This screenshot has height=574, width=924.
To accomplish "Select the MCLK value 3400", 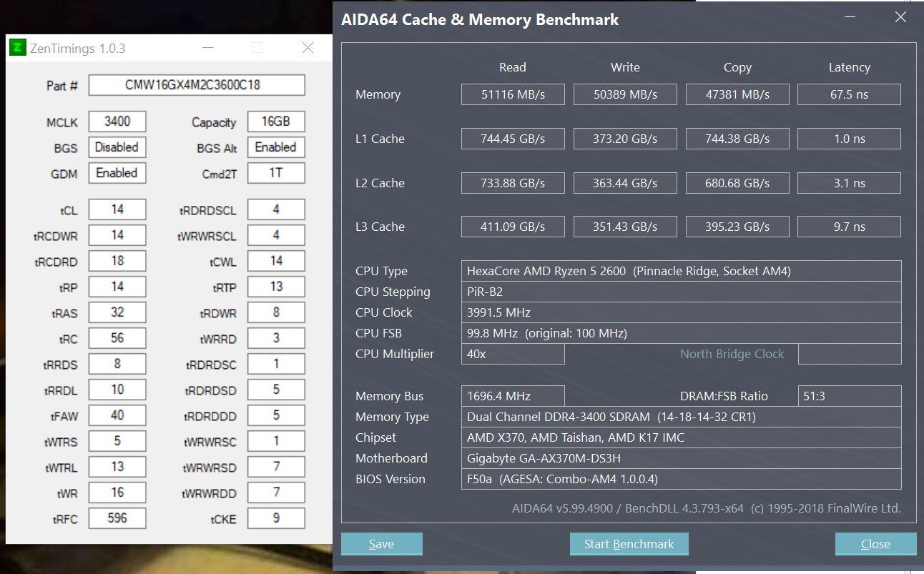I will (x=117, y=122).
